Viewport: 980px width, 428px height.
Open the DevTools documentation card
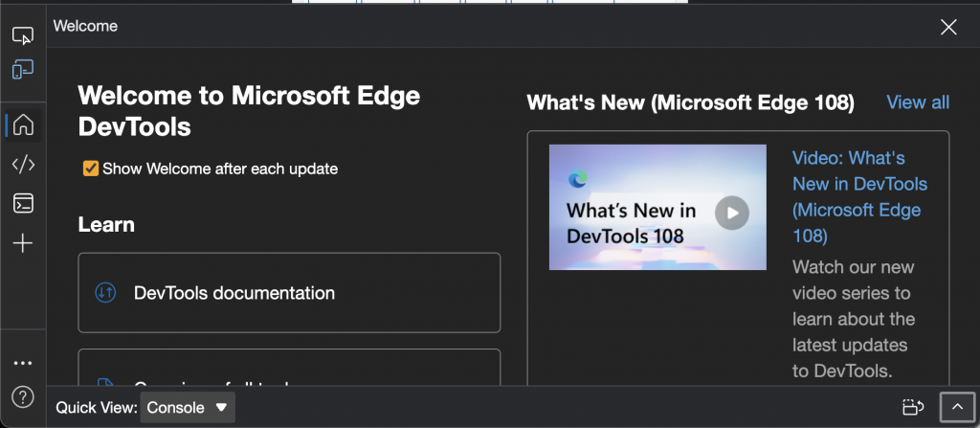pyautogui.click(x=289, y=293)
